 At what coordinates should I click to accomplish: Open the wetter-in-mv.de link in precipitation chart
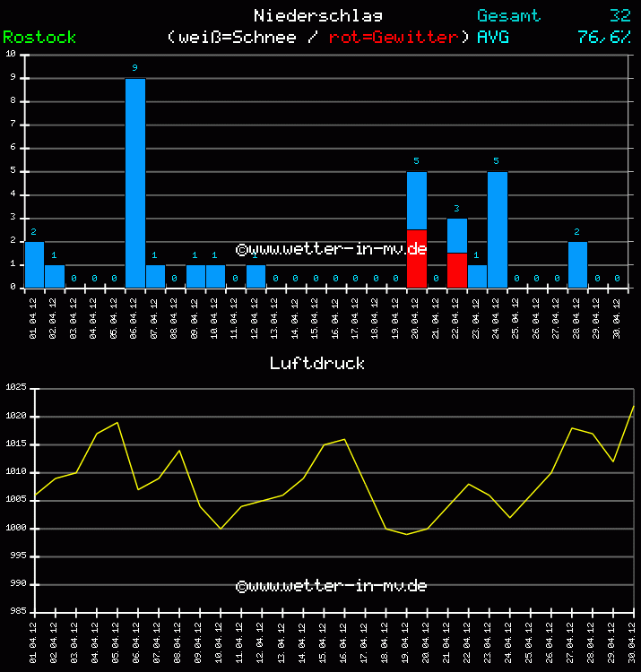[331, 248]
